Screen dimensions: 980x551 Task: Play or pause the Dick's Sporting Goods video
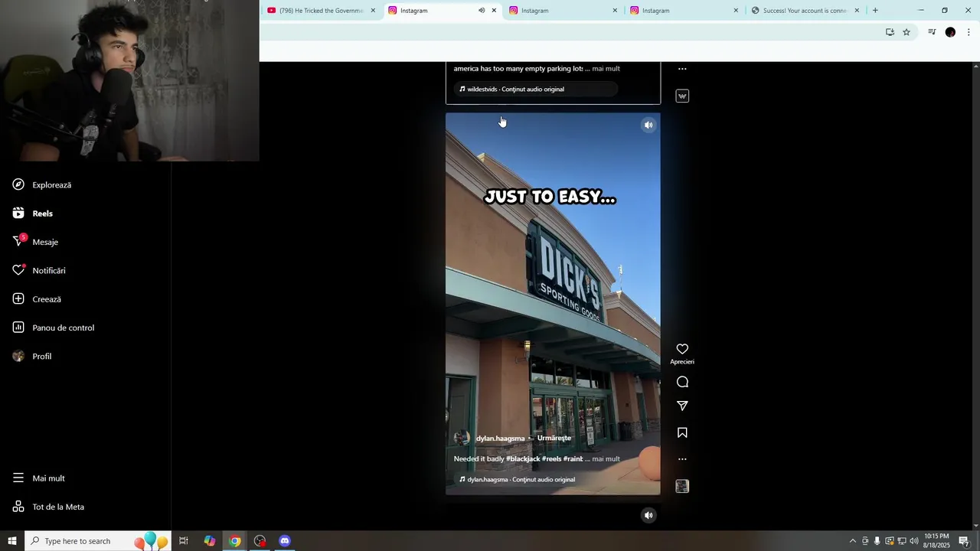coord(553,304)
